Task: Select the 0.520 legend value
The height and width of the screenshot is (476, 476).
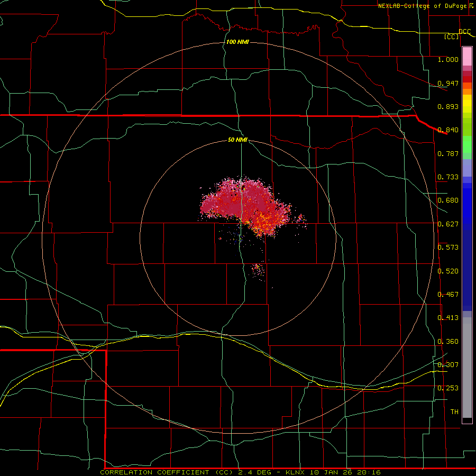Action: coord(448,271)
